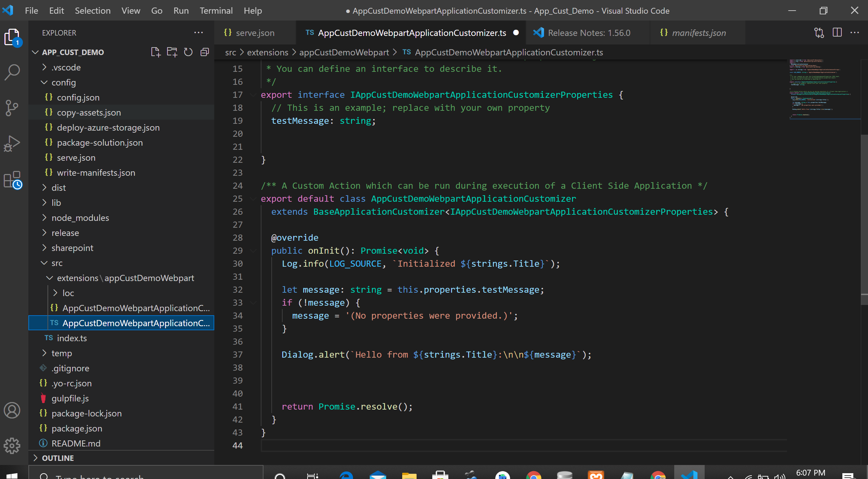Screen dimensions: 868x479
Task: Click Open Changes icon in editor toolbar
Action: [819, 33]
